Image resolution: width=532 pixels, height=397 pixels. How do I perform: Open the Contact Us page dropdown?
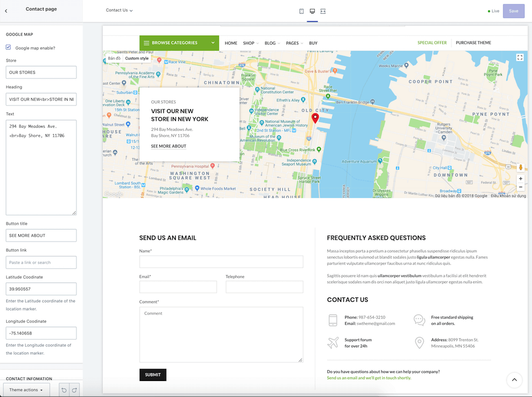pyautogui.click(x=119, y=10)
